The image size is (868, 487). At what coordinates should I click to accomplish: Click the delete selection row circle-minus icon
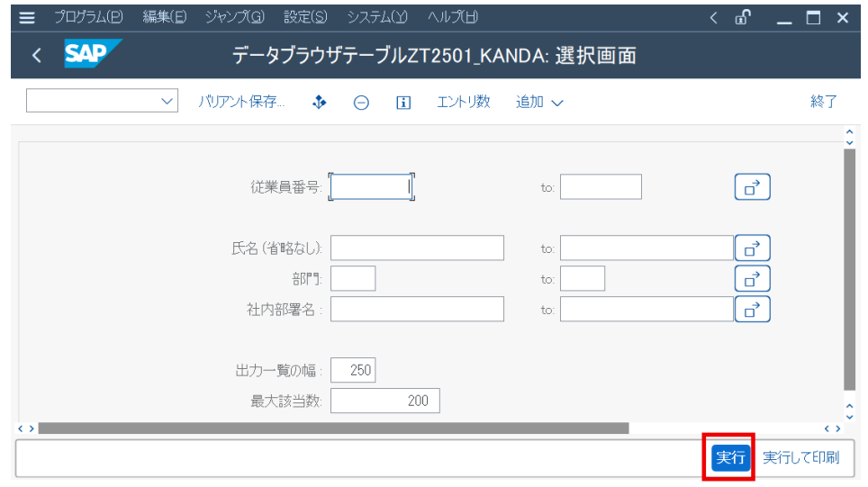361,103
